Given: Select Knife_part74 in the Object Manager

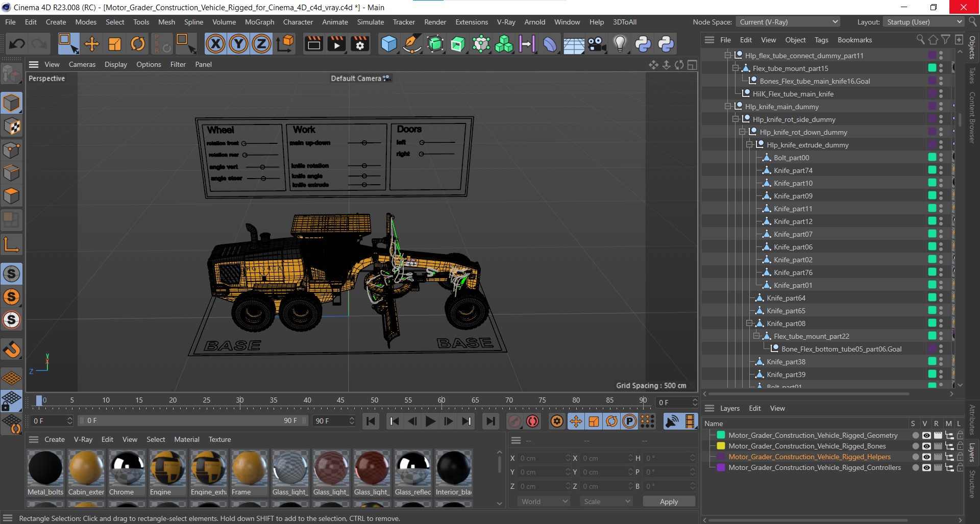Looking at the screenshot, I should (793, 170).
